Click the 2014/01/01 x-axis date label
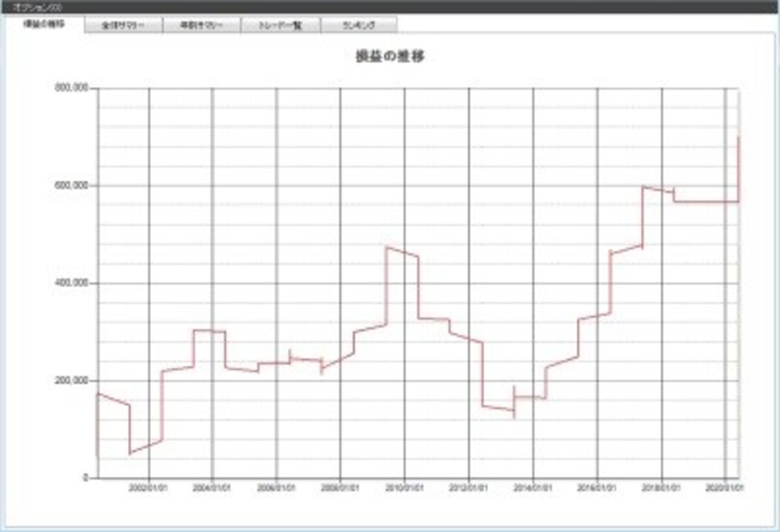This screenshot has width=780, height=532. pos(533,487)
